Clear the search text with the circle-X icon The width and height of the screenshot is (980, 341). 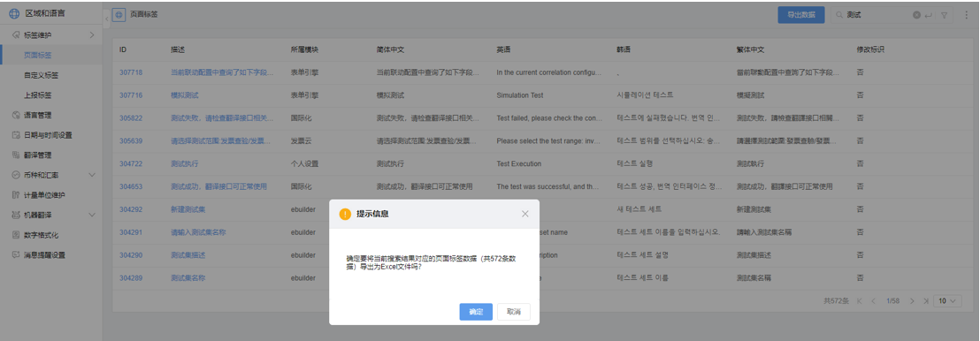click(916, 15)
